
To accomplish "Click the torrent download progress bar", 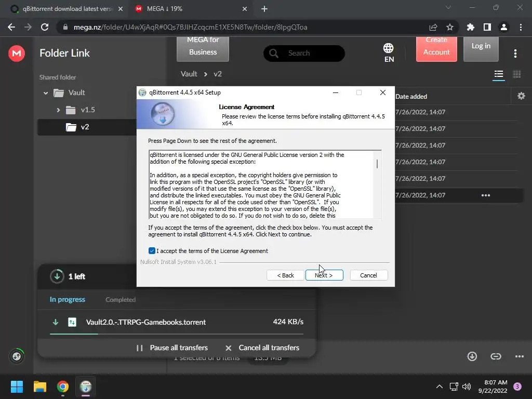I will 177,334.
